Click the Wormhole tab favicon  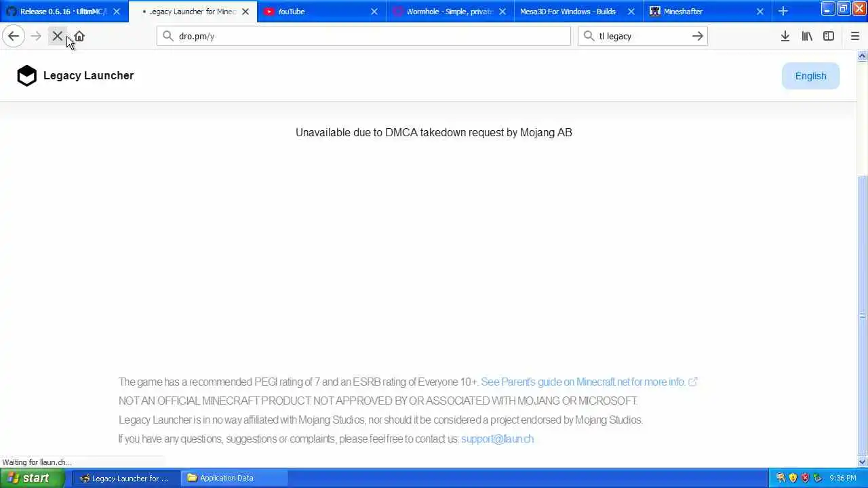tap(398, 12)
